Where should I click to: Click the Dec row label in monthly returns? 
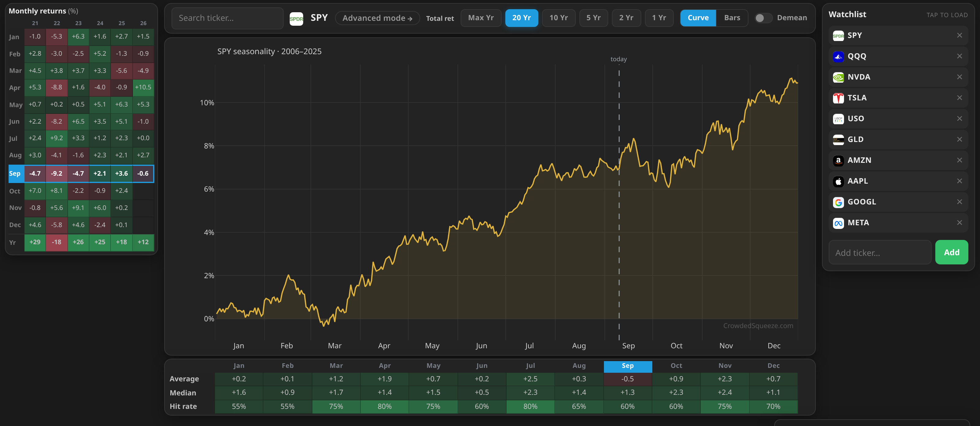(x=15, y=225)
